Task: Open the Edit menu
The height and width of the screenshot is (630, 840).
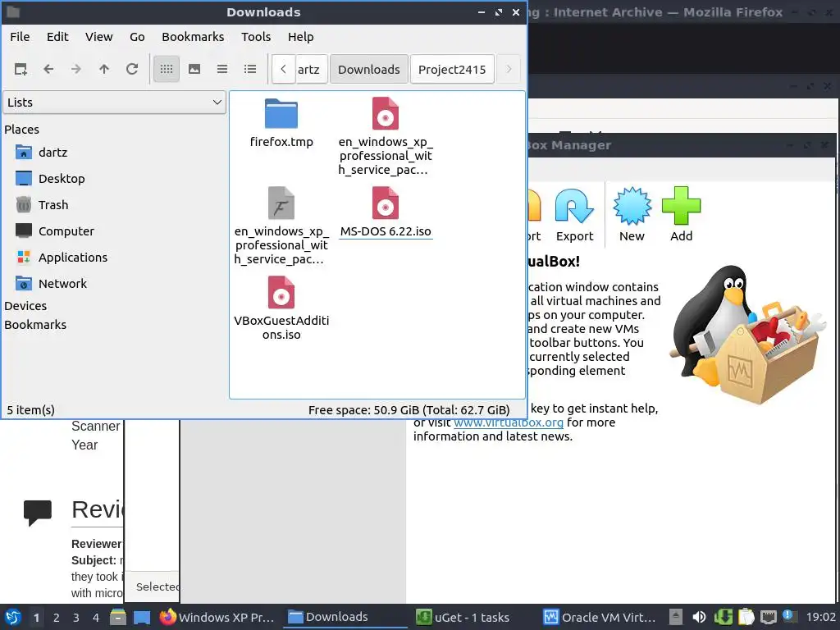Action: [x=57, y=37]
